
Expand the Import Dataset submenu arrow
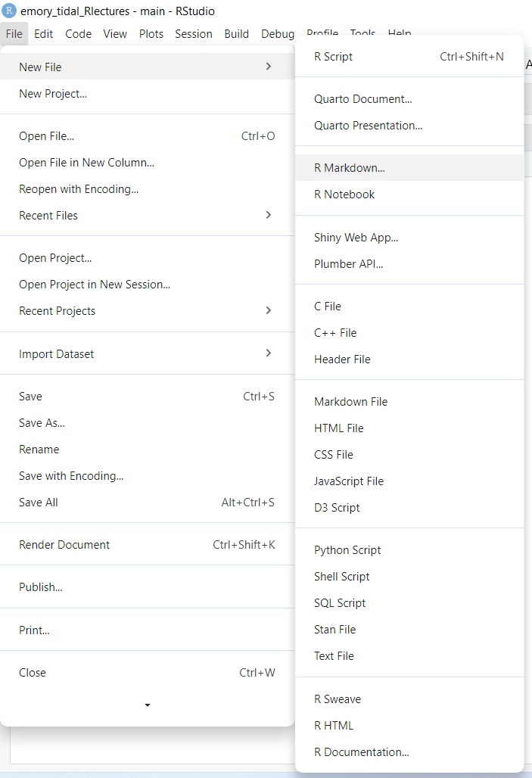(269, 353)
